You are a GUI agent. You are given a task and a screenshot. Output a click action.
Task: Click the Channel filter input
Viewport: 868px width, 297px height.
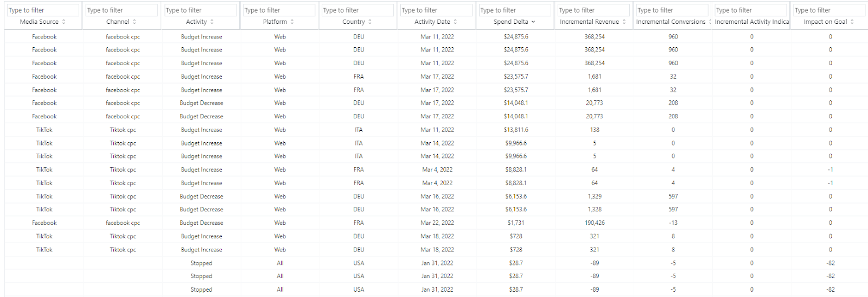point(122,10)
